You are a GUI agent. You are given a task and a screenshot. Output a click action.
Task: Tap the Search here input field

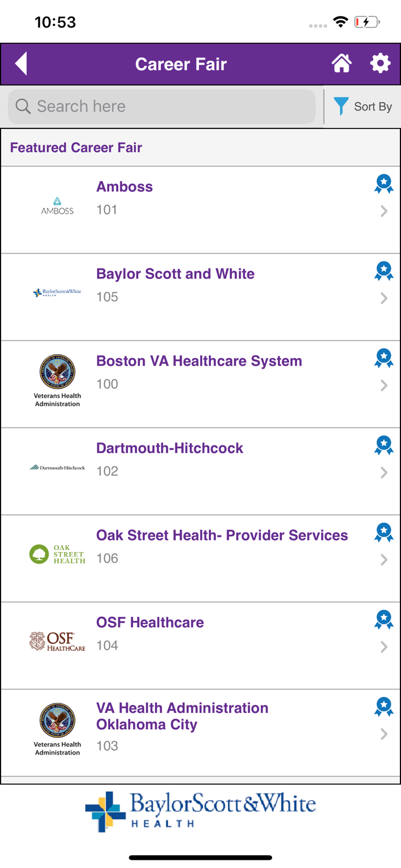point(161,106)
